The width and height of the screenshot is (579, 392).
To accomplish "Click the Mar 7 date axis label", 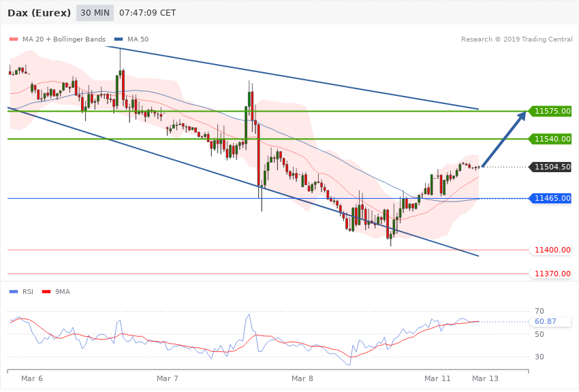I will click(x=168, y=378).
